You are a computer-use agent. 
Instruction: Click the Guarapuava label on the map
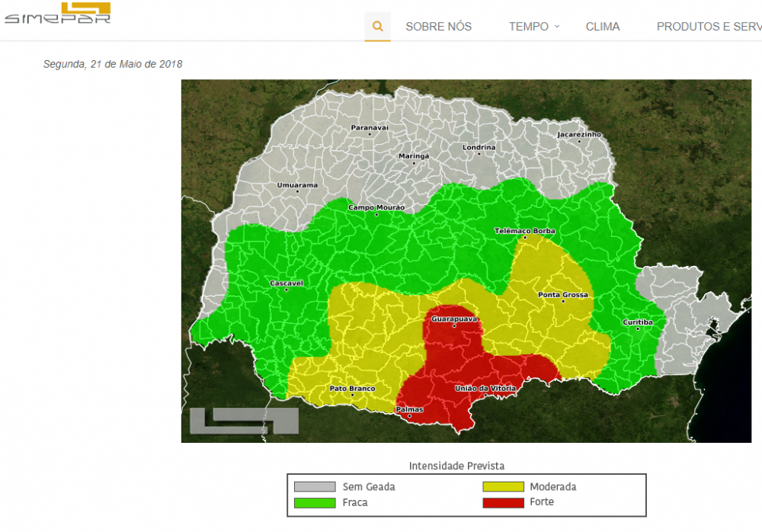[x=454, y=319]
